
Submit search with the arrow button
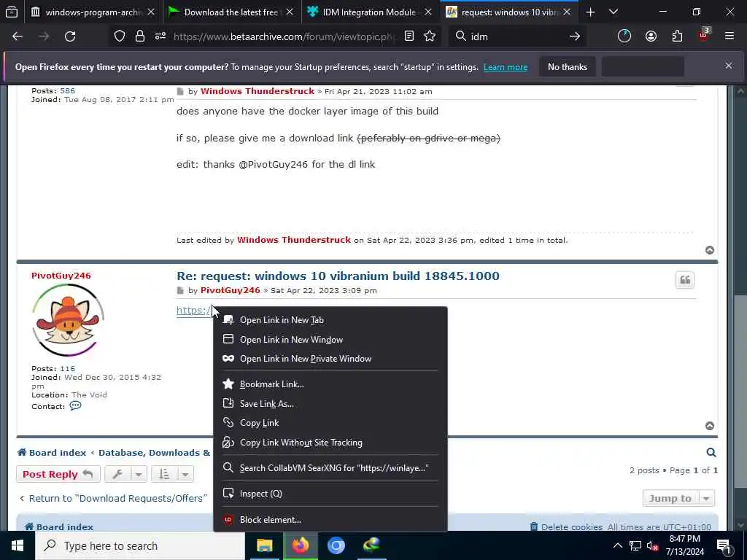click(575, 36)
